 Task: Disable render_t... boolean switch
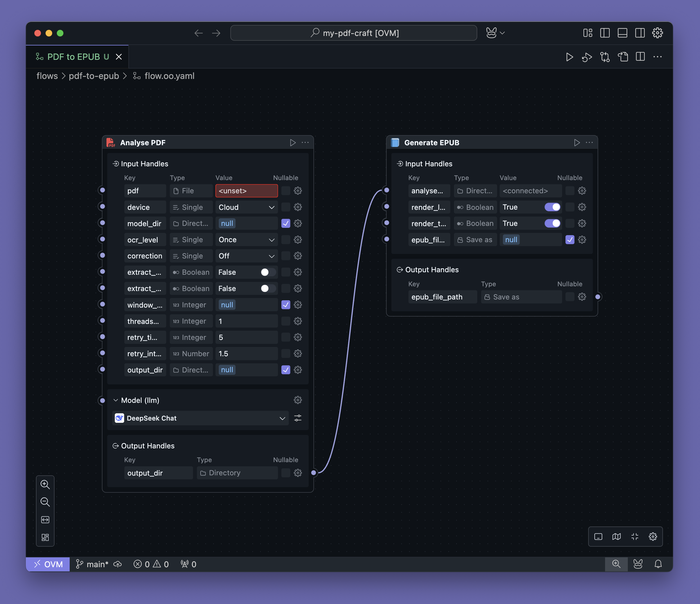(x=552, y=223)
